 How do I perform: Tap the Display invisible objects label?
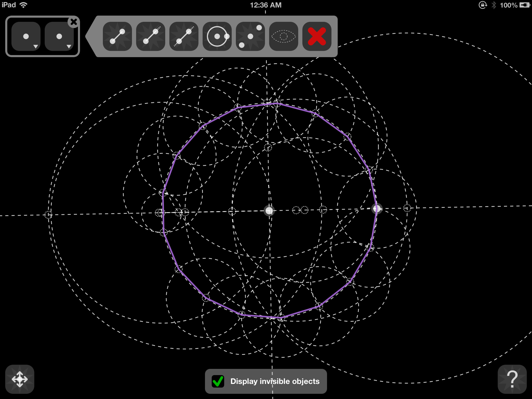coord(275,381)
